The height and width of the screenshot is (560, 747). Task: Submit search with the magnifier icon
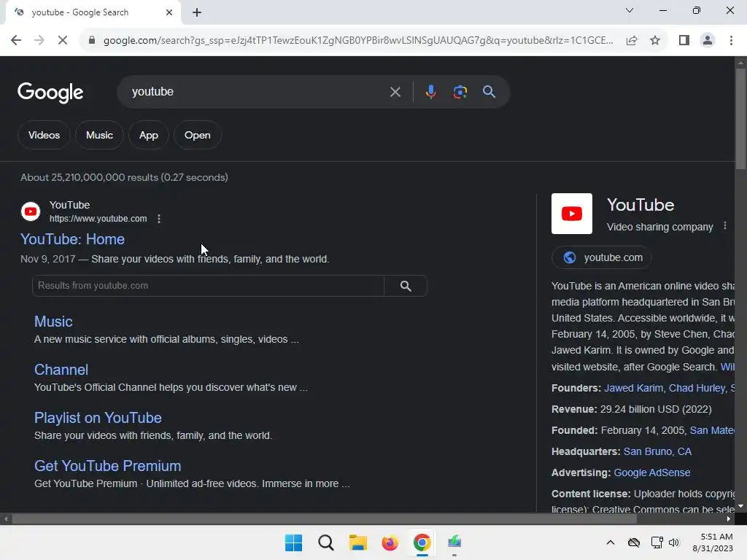click(x=489, y=92)
